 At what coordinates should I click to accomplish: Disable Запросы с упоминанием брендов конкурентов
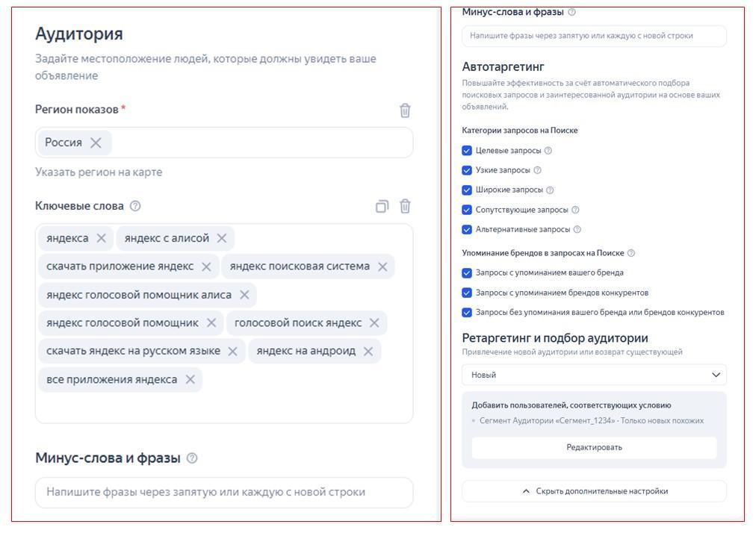point(467,293)
